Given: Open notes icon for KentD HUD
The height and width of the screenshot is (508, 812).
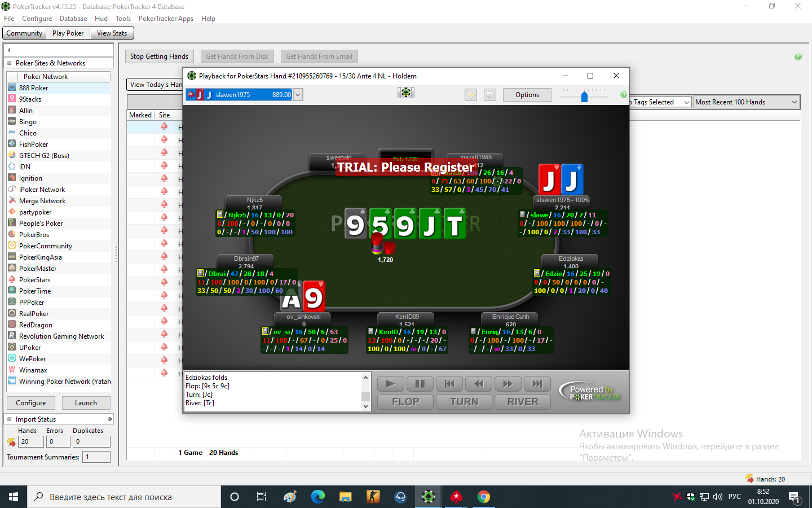Looking at the screenshot, I should tap(371, 331).
